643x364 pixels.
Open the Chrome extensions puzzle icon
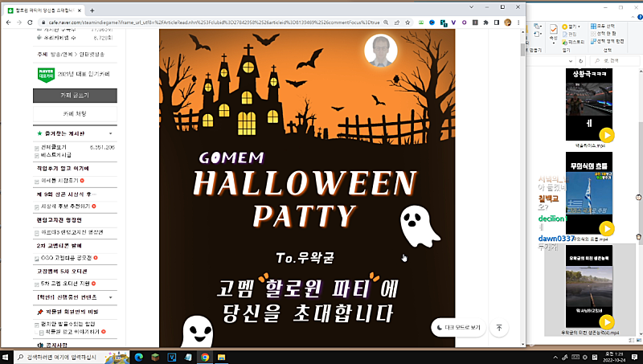pos(484,23)
